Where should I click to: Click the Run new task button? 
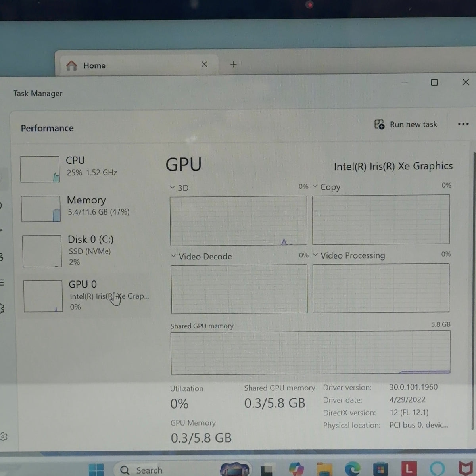(x=406, y=125)
